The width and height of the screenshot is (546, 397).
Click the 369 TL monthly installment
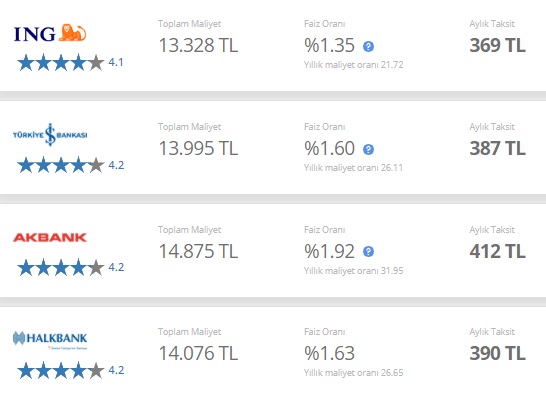497,45
